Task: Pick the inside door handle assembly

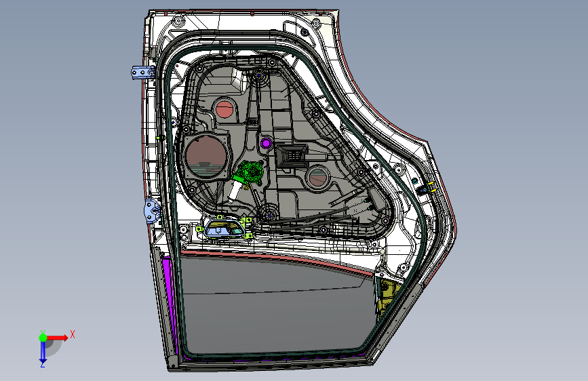Action: tap(224, 228)
